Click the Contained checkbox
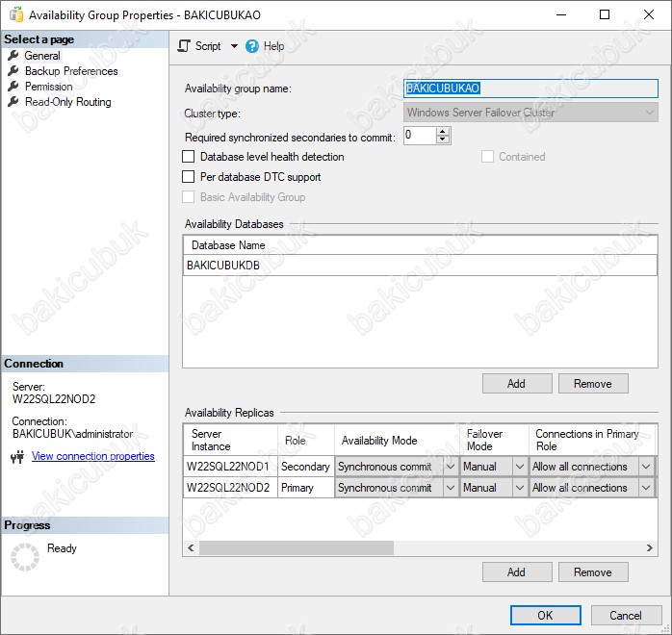Viewport: 672px width, 635px height. tap(487, 157)
